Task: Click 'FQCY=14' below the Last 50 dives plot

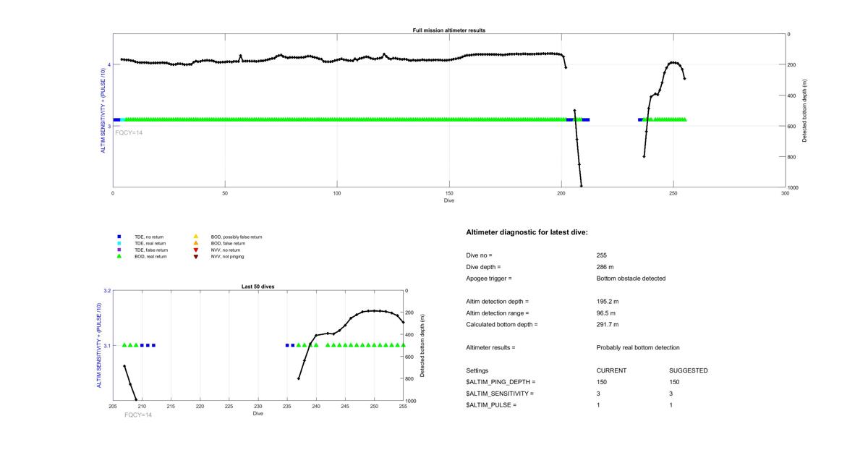Action: [138, 415]
